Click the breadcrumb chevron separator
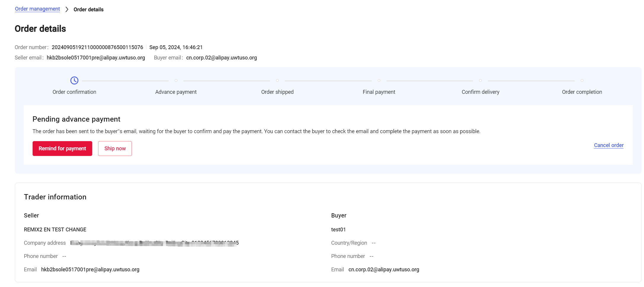Image resolution: width=644 pixels, height=287 pixels. (x=67, y=9)
